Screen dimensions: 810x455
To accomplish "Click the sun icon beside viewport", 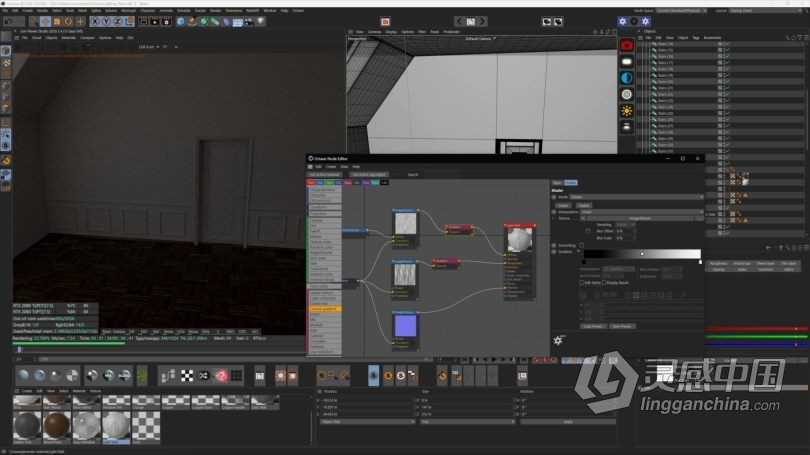I will [x=627, y=111].
